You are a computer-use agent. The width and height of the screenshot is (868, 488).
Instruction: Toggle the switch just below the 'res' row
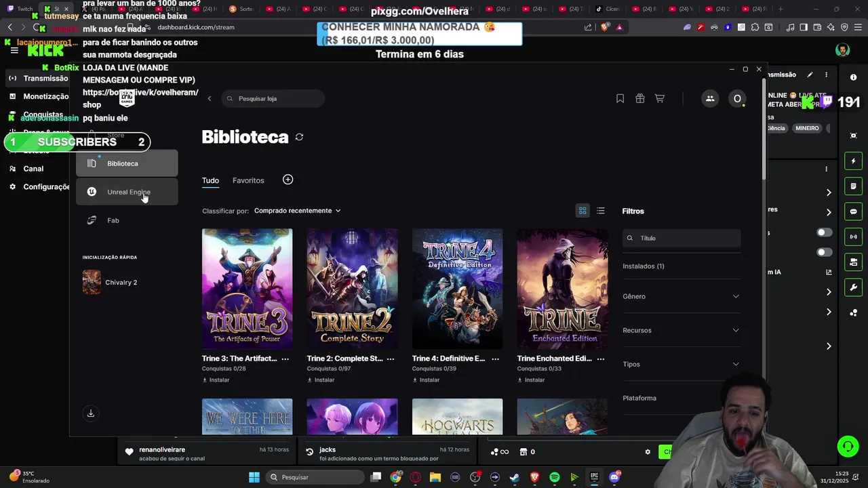pyautogui.click(x=824, y=232)
